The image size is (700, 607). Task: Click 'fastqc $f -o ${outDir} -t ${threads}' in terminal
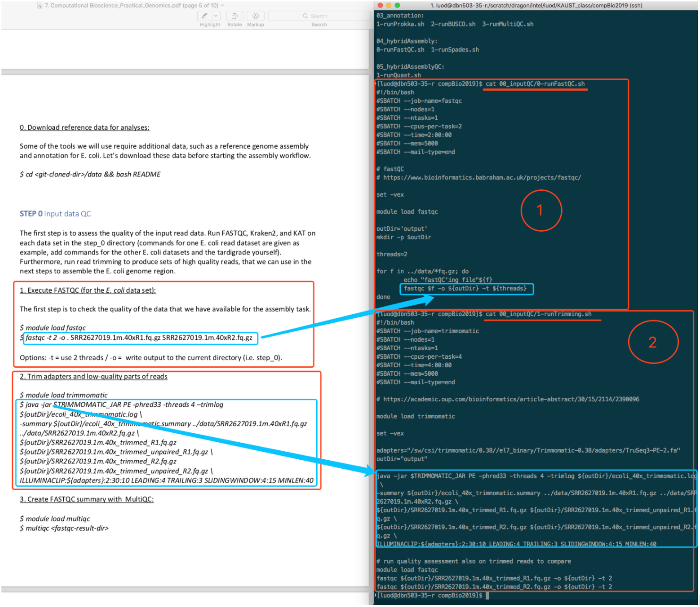pyautogui.click(x=465, y=289)
